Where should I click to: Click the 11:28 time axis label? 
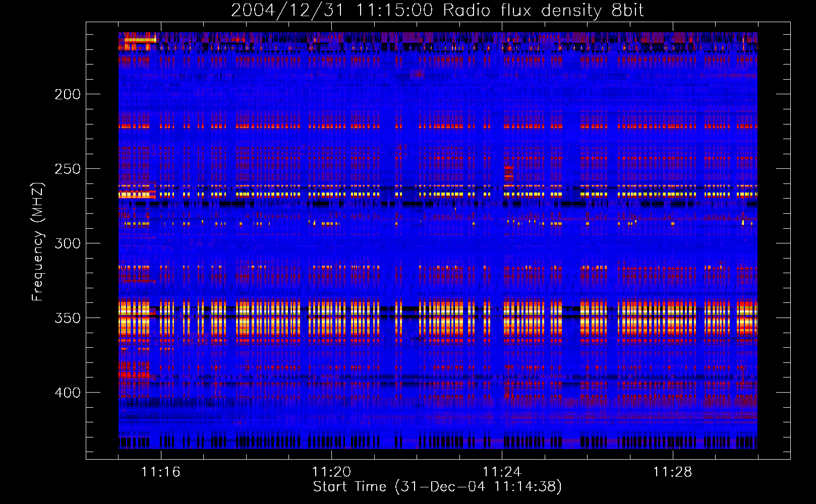pos(673,472)
